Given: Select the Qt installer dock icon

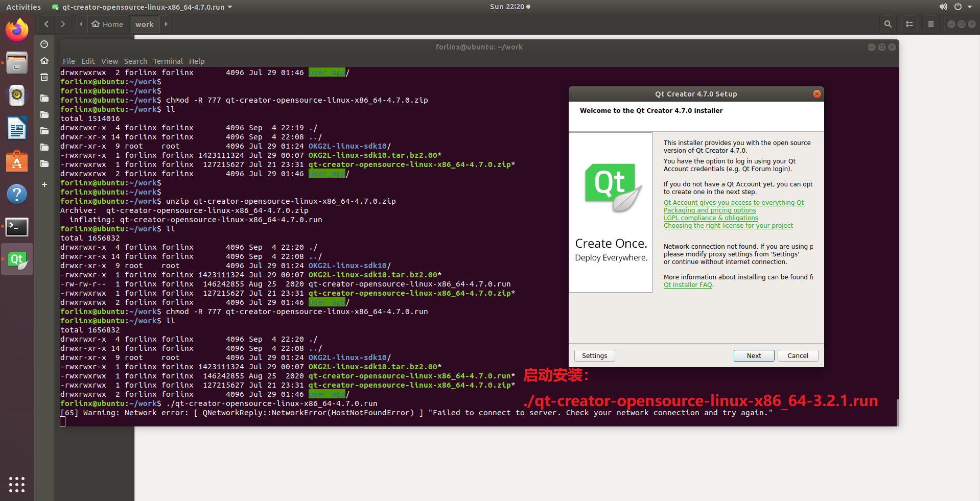Looking at the screenshot, I should 17,259.
